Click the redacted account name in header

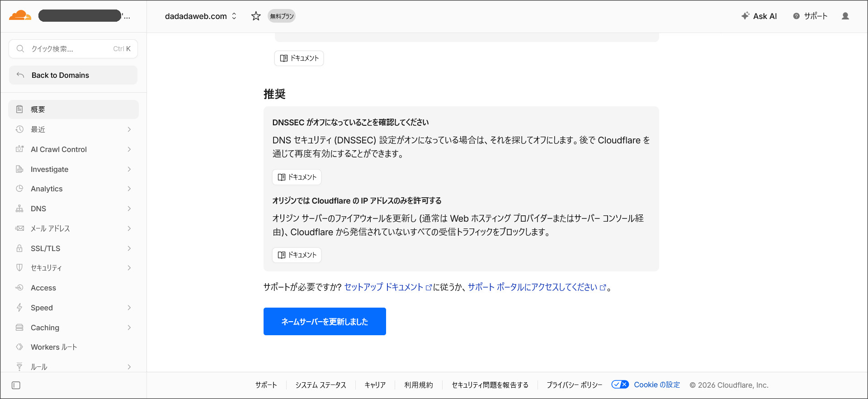pyautogui.click(x=80, y=16)
